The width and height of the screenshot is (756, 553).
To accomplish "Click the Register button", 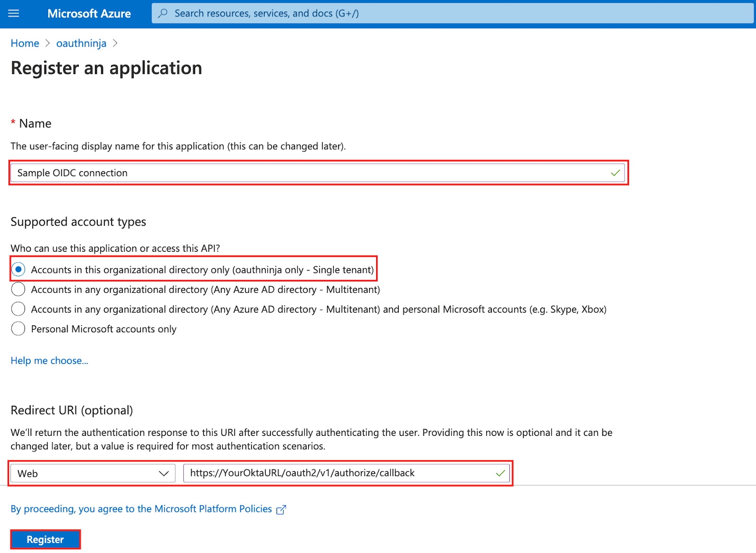I will click(45, 539).
